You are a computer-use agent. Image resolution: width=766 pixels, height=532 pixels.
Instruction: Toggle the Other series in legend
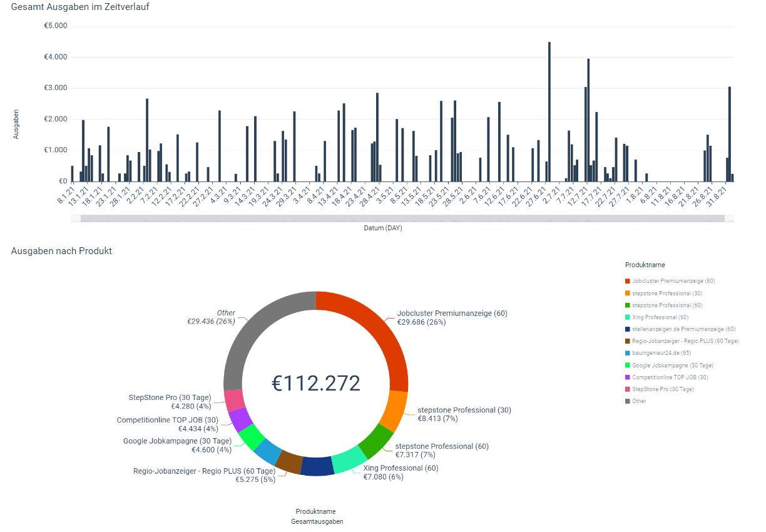[638, 401]
